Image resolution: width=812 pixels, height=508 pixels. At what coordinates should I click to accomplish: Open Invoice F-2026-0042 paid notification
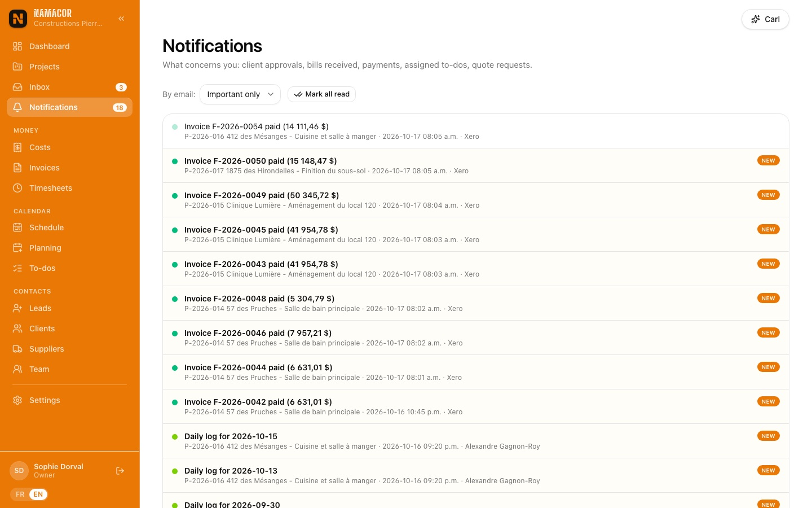pyautogui.click(x=475, y=406)
